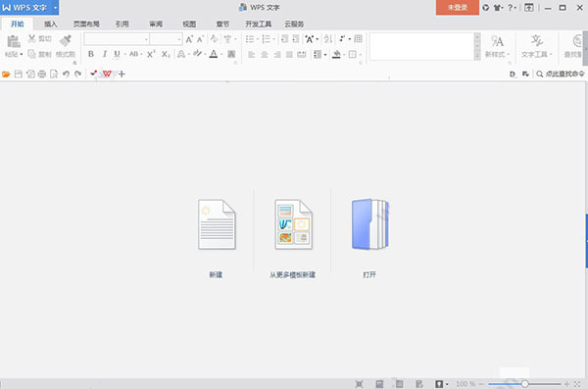
Task: Toggle Italic formatting
Action: (104, 55)
